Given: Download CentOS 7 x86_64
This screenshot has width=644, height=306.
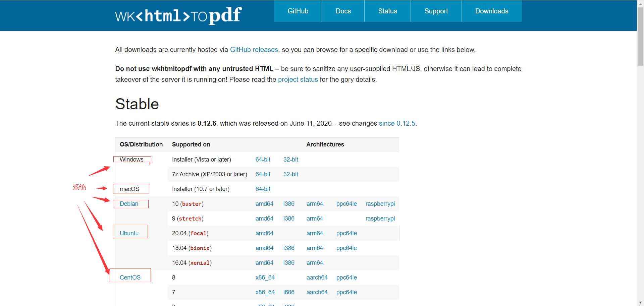Looking at the screenshot, I should 265,292.
